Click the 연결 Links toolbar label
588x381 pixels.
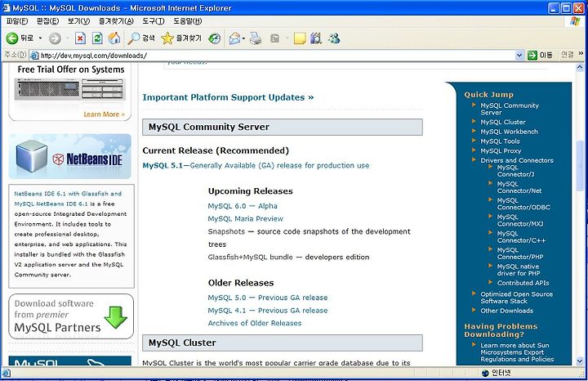(568, 55)
